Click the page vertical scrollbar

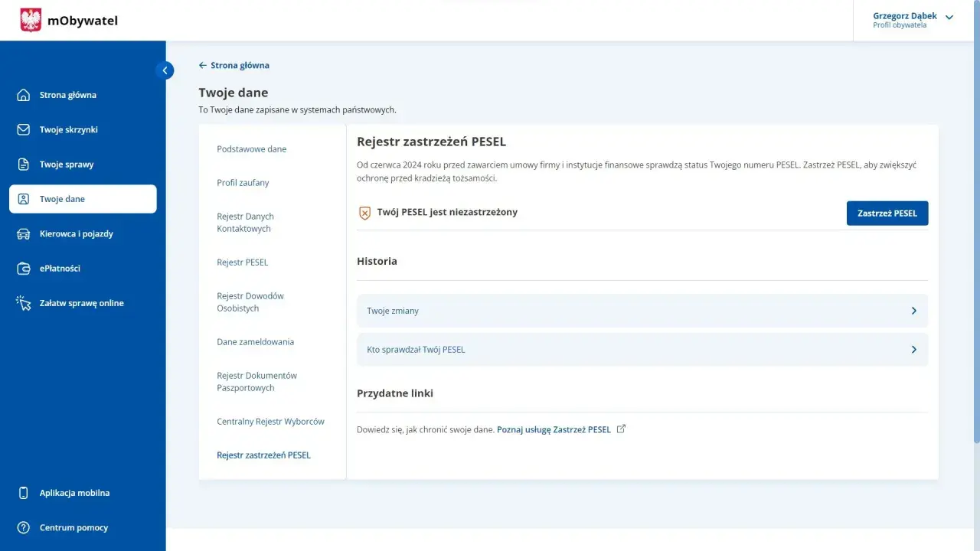pos(976,222)
